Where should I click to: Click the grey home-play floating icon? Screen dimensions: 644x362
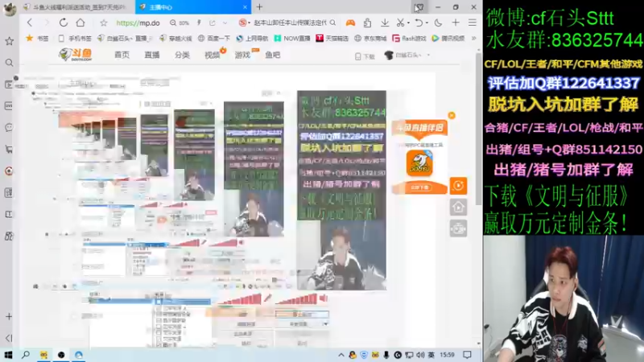click(458, 208)
